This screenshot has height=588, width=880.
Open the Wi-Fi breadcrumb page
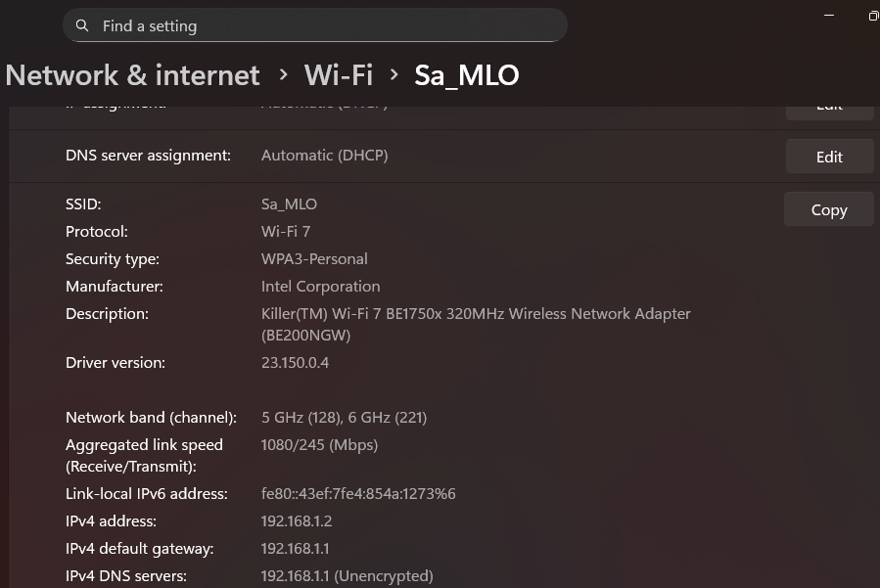point(339,75)
